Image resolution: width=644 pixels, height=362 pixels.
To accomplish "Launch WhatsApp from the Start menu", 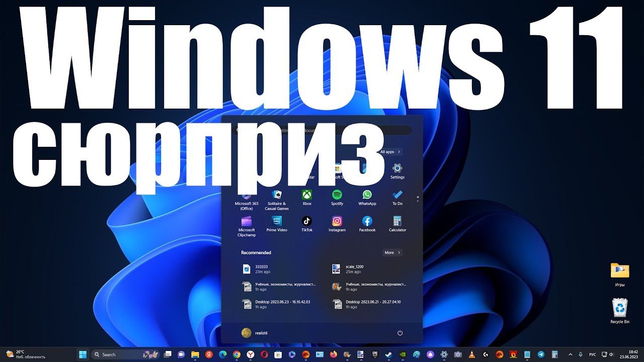I will pos(367,198).
